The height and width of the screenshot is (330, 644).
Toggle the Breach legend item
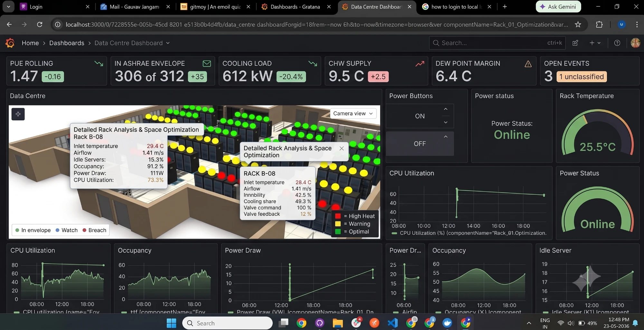[94, 230]
